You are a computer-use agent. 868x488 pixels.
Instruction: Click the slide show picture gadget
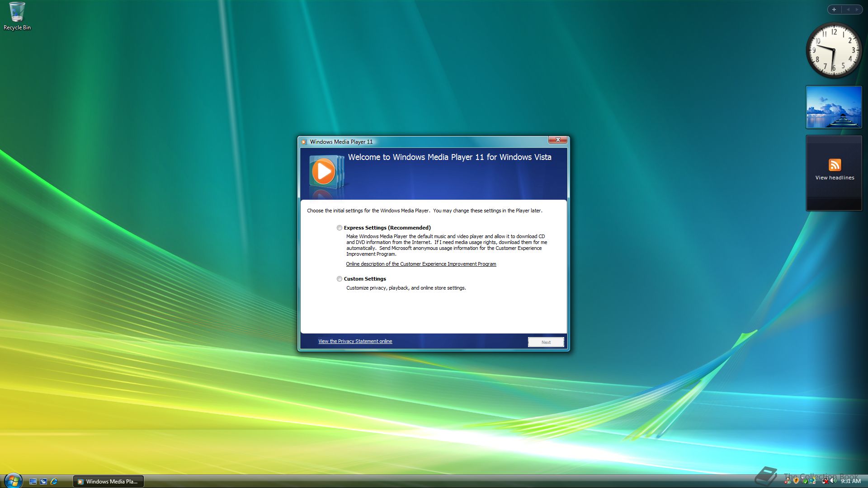pyautogui.click(x=834, y=108)
